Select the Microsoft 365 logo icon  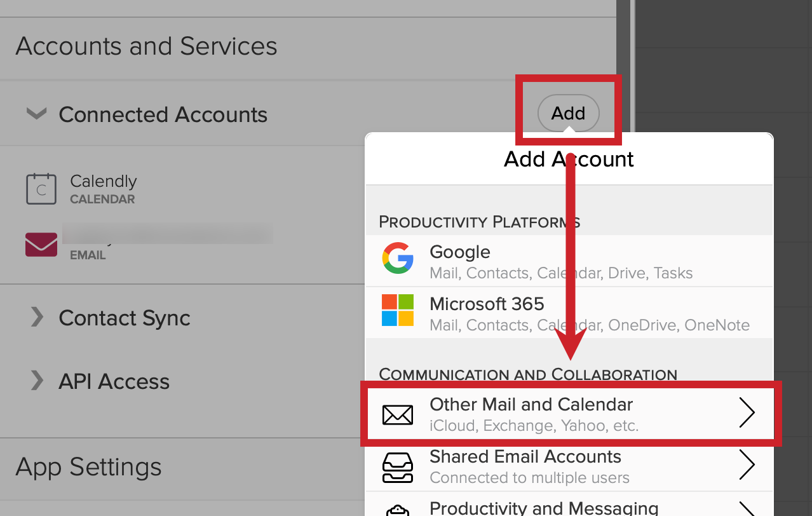tap(398, 310)
